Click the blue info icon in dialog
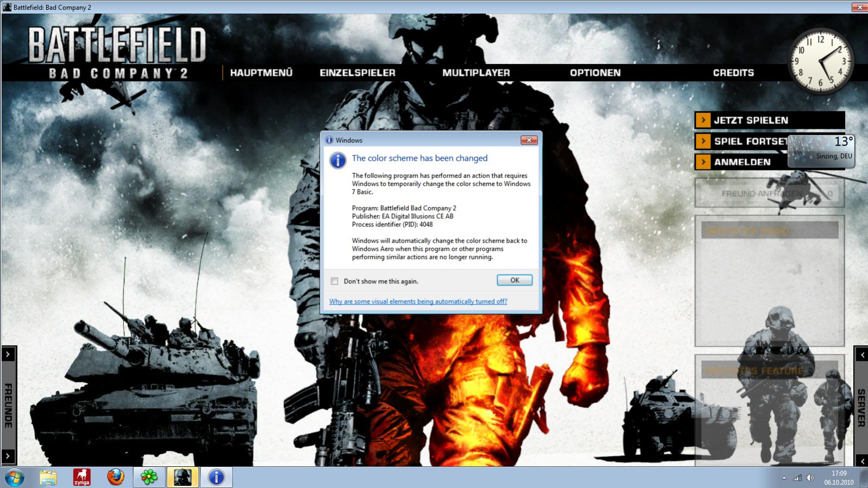 click(x=338, y=160)
